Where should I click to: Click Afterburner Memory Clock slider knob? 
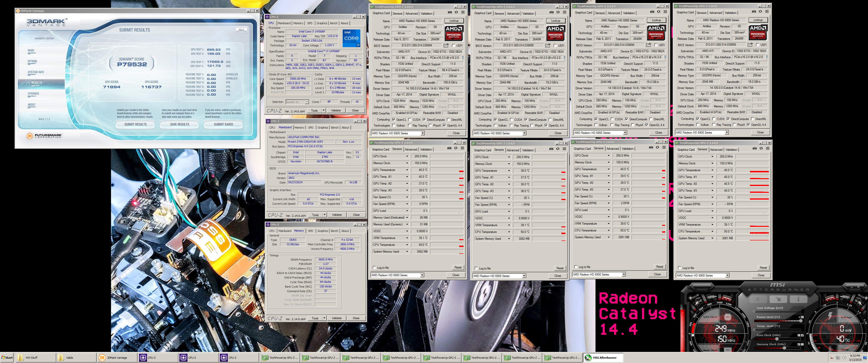pyautogui.click(x=784, y=348)
